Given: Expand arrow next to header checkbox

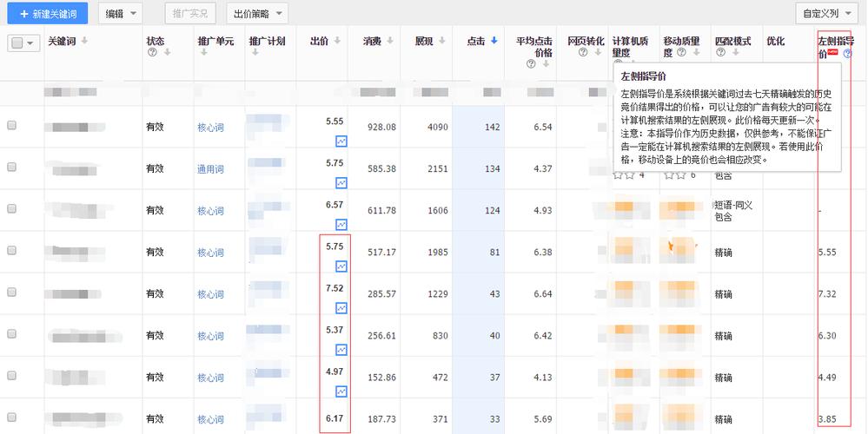Looking at the screenshot, I should 30,43.
